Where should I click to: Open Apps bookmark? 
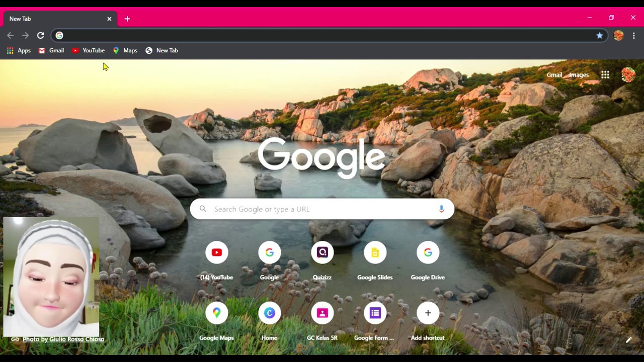tap(19, 50)
